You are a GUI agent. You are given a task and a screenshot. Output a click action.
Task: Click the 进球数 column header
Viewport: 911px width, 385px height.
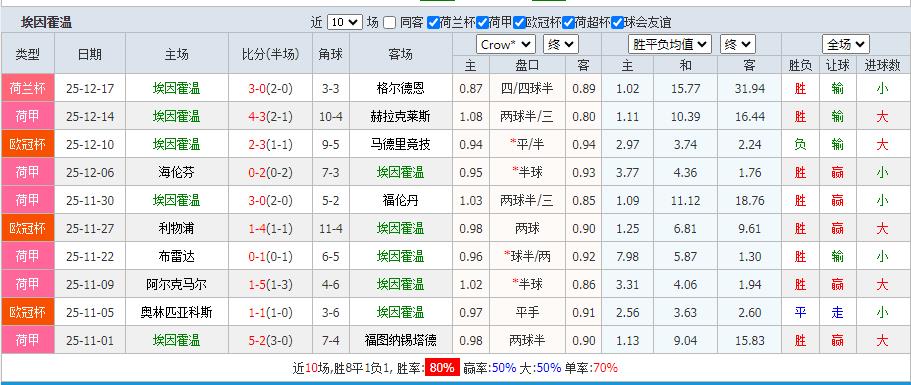click(882, 66)
